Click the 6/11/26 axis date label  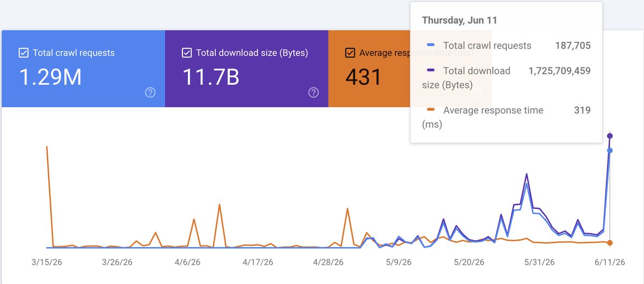click(x=610, y=263)
